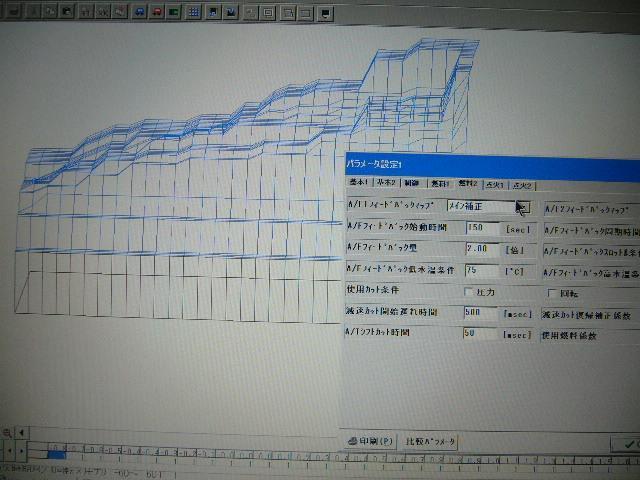Click the zoom magnifier icon at bottom left
Image resolution: width=640 pixels, height=480 pixels.
point(8,432)
